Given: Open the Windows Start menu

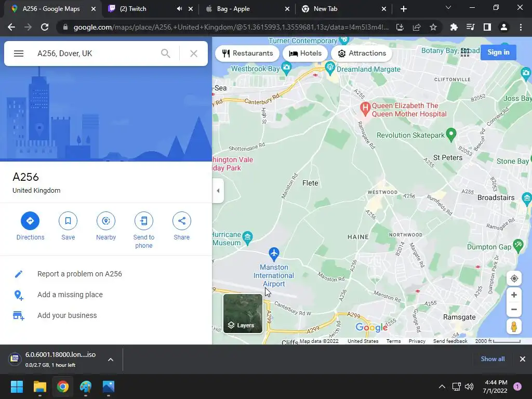Looking at the screenshot, I should (x=17, y=387).
